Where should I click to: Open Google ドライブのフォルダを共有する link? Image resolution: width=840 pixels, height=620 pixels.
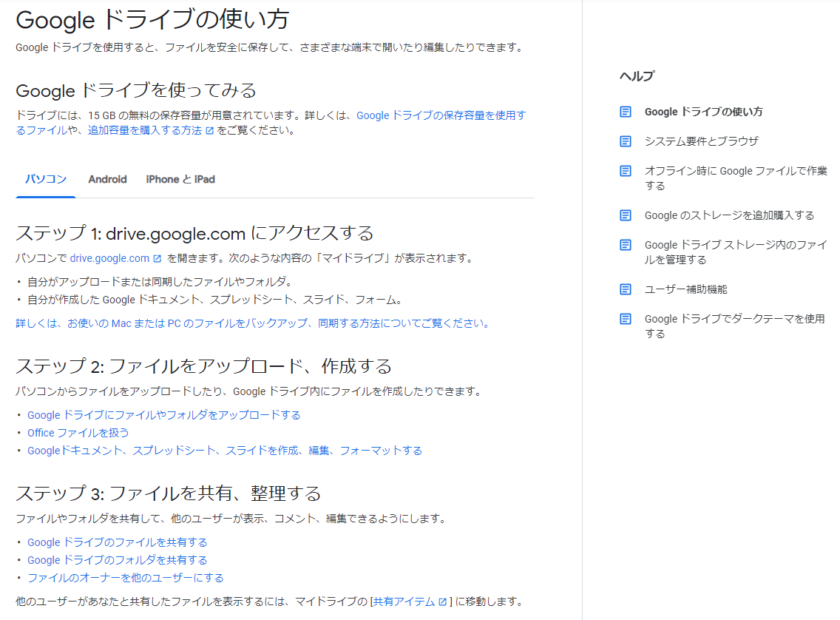tap(118, 560)
